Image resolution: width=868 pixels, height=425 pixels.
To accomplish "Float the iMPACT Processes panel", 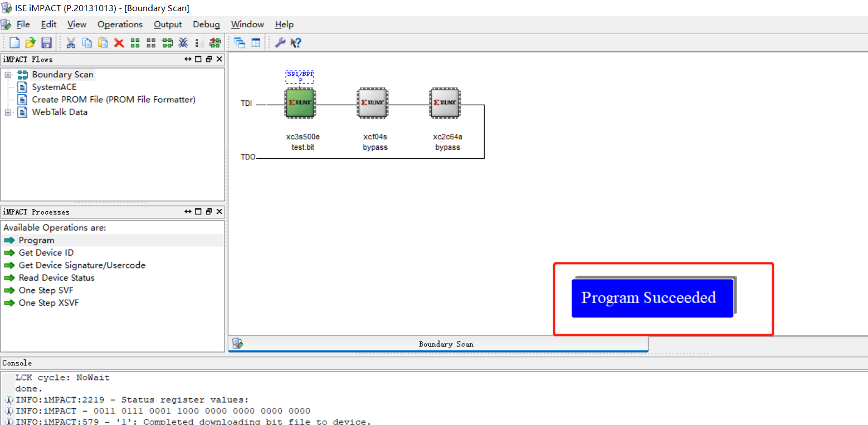I will (209, 212).
